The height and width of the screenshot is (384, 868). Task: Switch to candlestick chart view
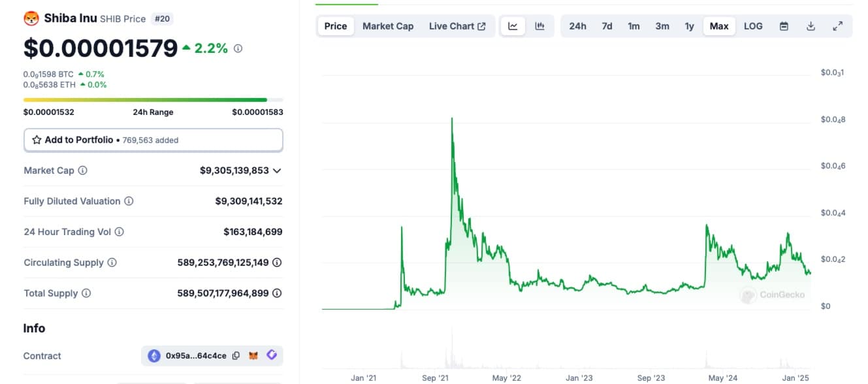(539, 26)
